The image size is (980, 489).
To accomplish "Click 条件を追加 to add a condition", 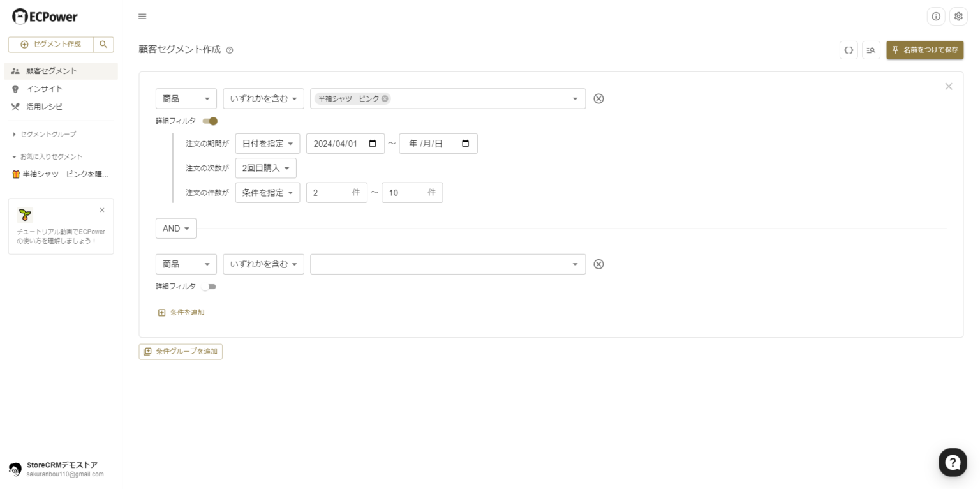I will click(182, 312).
